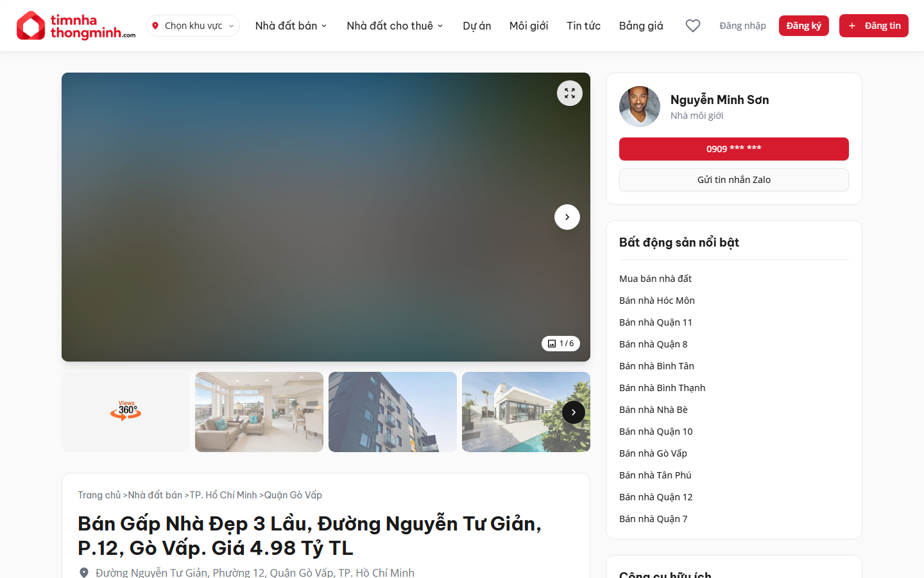Click the Đăng ký button
Viewport: 924px width, 578px height.
tap(804, 26)
